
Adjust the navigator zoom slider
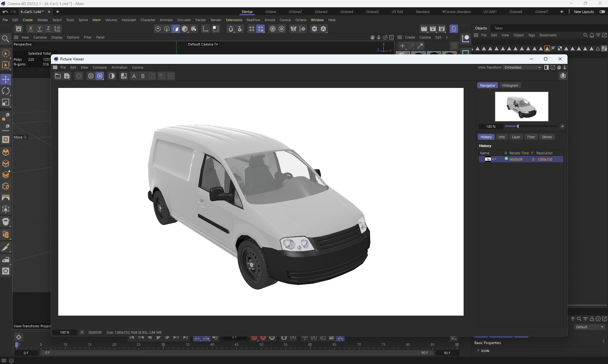tap(518, 126)
